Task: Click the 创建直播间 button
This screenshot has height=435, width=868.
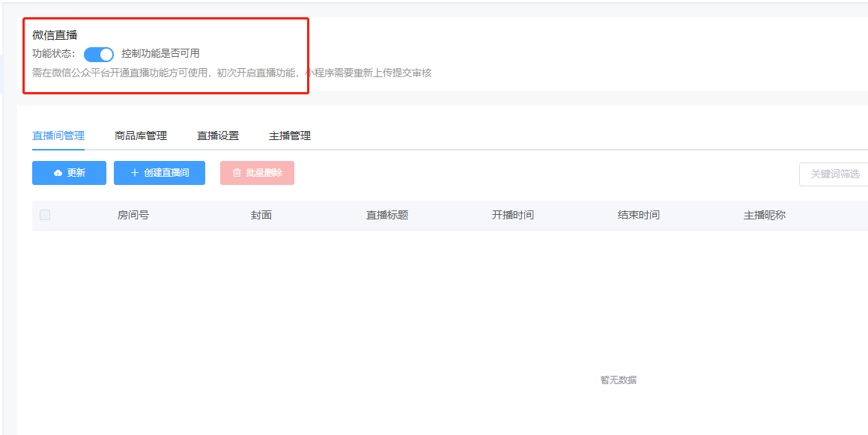Action: pyautogui.click(x=160, y=173)
